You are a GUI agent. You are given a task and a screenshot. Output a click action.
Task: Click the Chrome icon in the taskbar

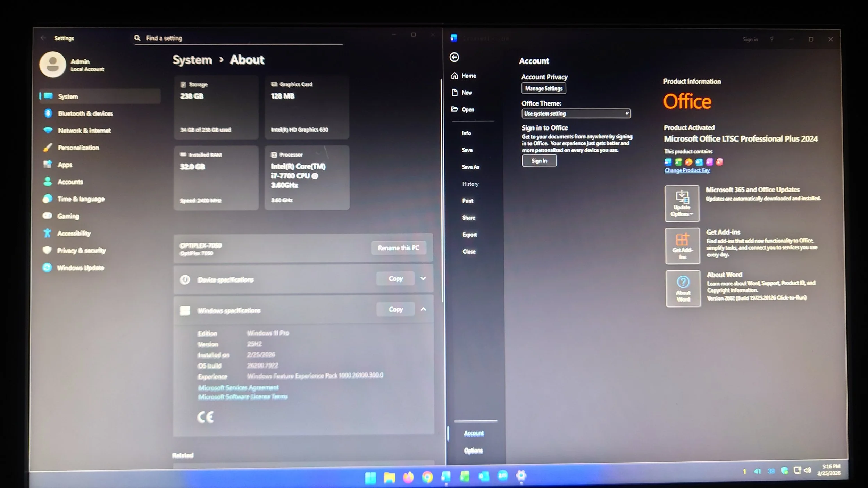pos(427,478)
